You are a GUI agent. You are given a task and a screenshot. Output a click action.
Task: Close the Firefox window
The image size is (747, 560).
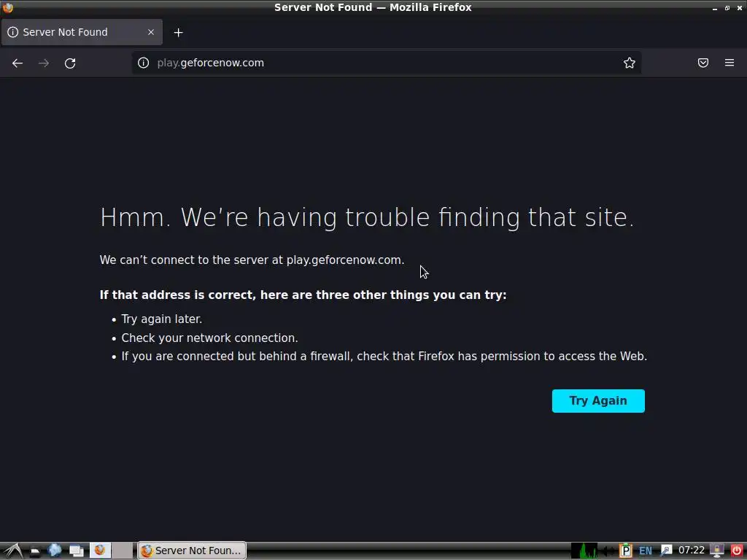click(x=740, y=8)
